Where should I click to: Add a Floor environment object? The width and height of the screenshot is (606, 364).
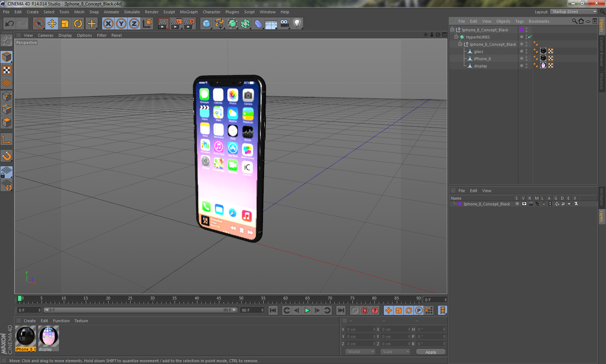click(271, 24)
